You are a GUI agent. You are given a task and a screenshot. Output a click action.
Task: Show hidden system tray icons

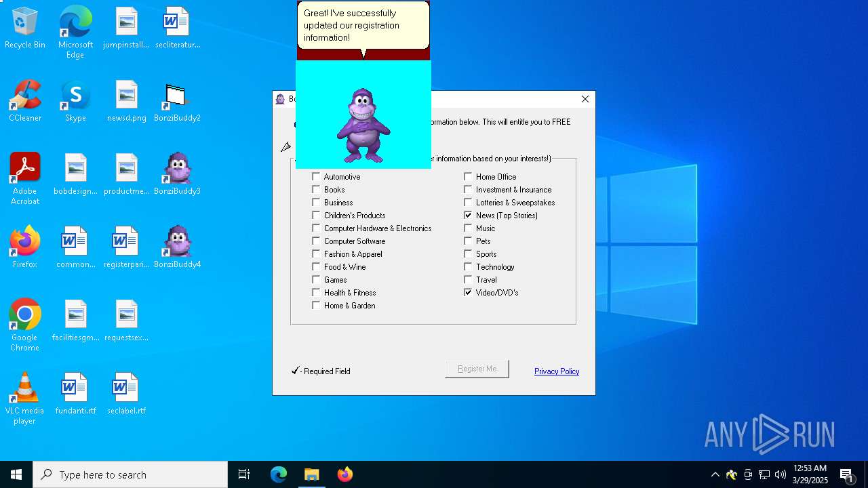tap(715, 474)
